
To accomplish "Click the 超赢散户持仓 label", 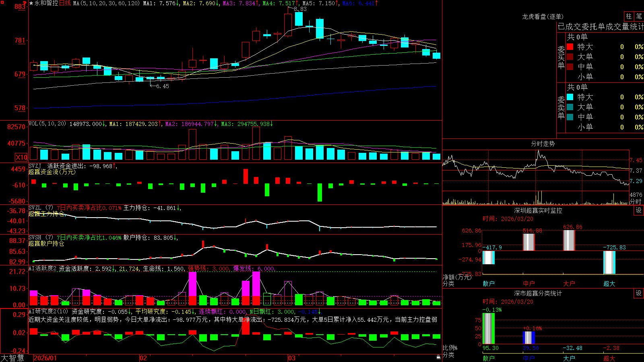I will coord(46,243).
